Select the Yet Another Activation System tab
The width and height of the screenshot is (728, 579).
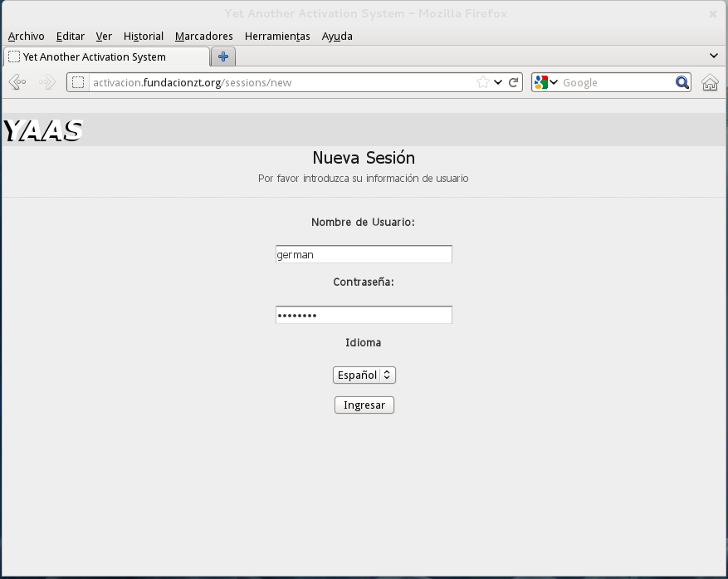pyautogui.click(x=106, y=56)
